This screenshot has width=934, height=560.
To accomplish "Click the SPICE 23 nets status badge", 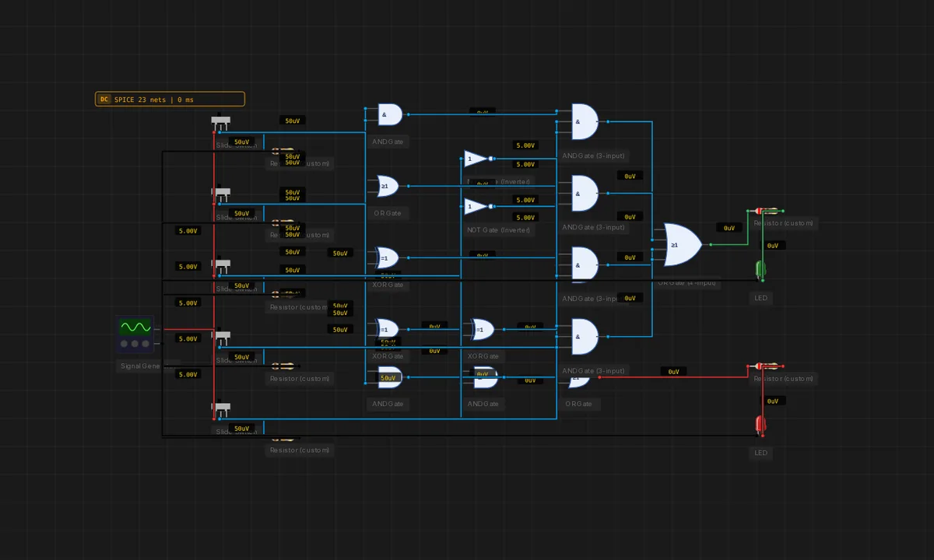I will pos(170,100).
